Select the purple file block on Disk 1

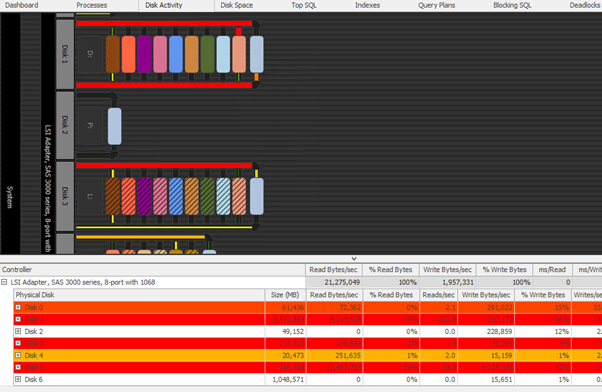point(144,54)
